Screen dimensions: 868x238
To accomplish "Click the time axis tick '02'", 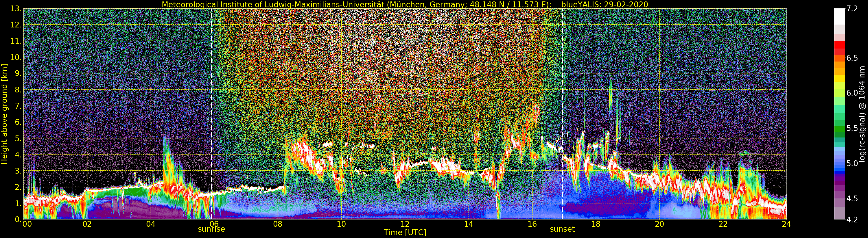I will pos(87,224).
